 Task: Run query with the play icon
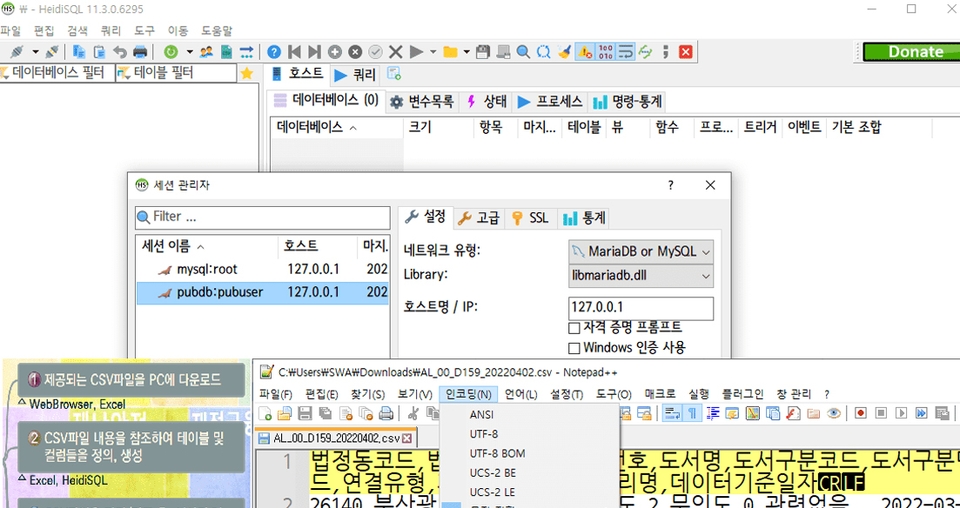(x=416, y=52)
